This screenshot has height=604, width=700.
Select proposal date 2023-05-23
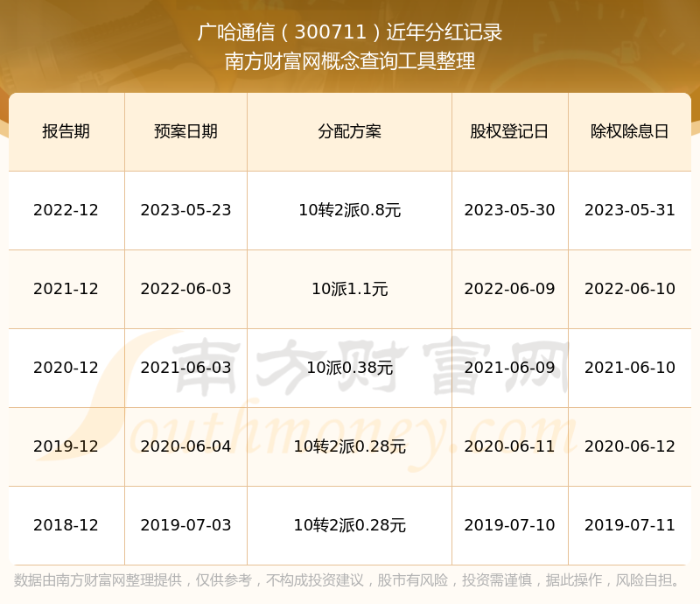click(185, 210)
